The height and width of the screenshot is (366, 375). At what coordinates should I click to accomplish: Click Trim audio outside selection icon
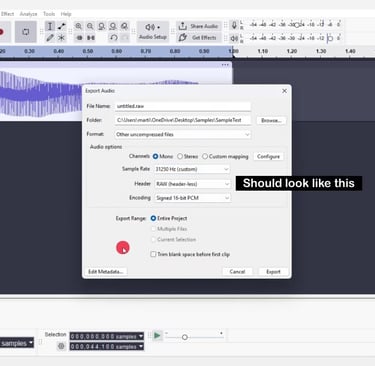(79, 38)
